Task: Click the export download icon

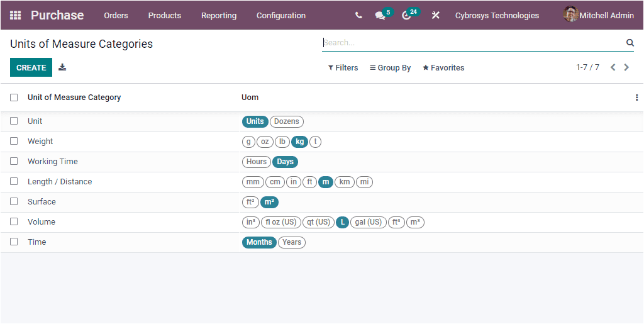Action: click(62, 67)
